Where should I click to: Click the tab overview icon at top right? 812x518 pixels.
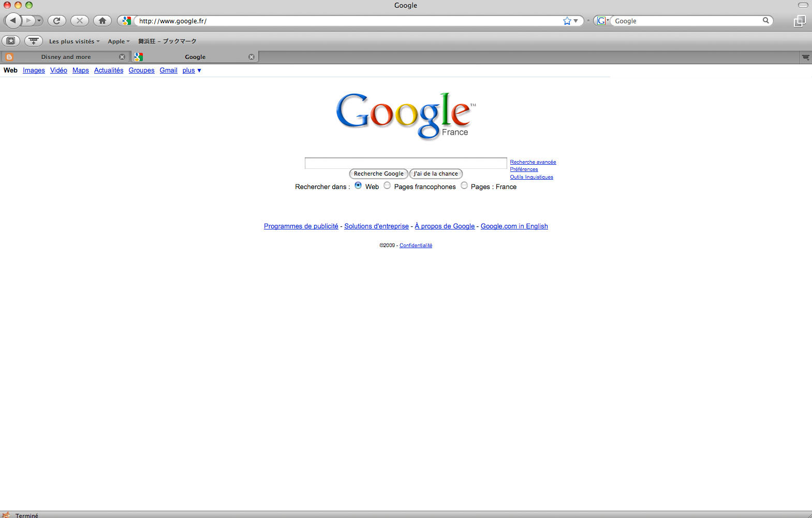tap(800, 21)
